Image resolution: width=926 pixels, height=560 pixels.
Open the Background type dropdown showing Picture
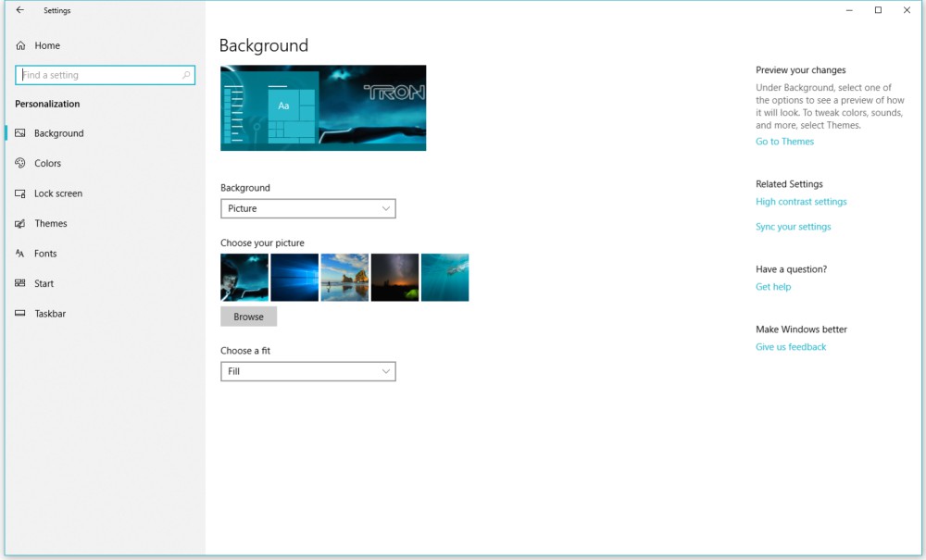pyautogui.click(x=308, y=208)
